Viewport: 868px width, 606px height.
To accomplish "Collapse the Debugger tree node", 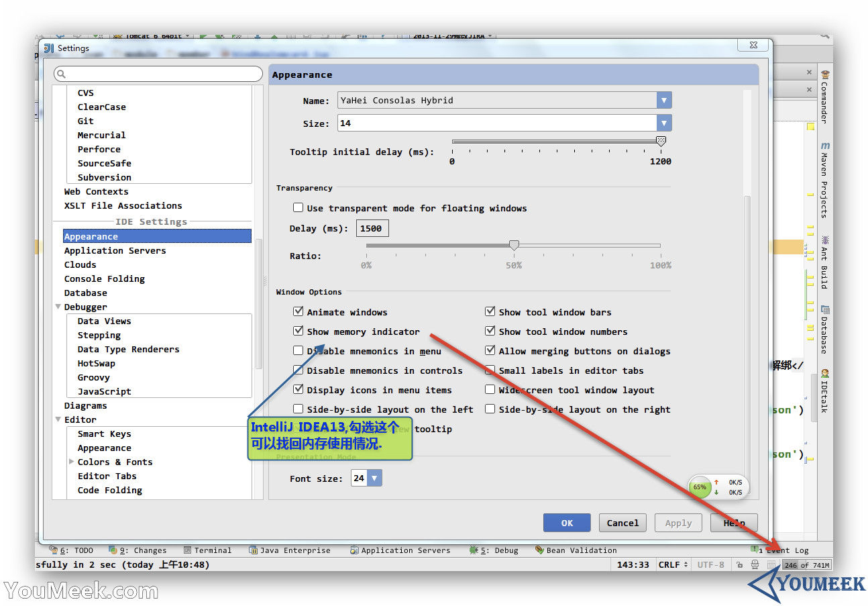I will (58, 307).
